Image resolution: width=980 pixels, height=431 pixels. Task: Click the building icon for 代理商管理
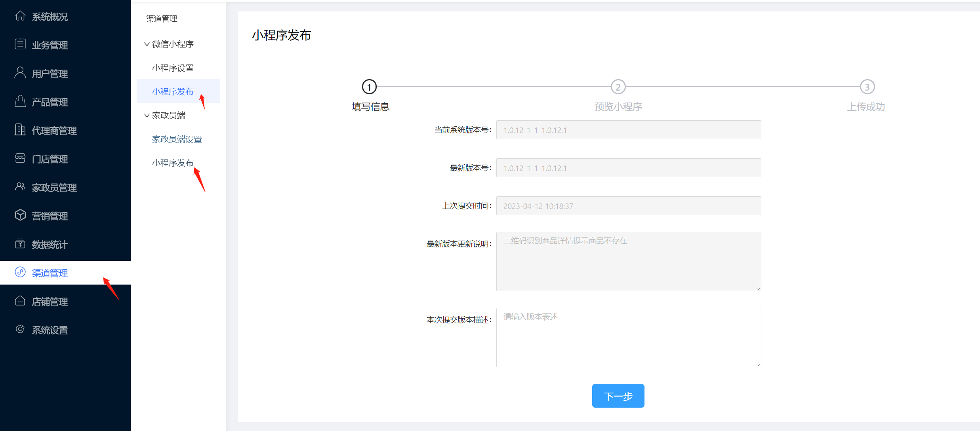coord(20,130)
